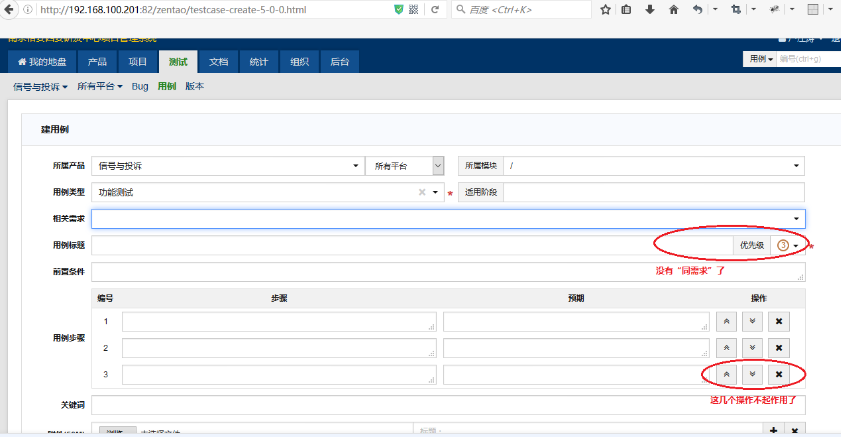
Task: Expand the 所属模块 module dropdown
Action: click(795, 166)
